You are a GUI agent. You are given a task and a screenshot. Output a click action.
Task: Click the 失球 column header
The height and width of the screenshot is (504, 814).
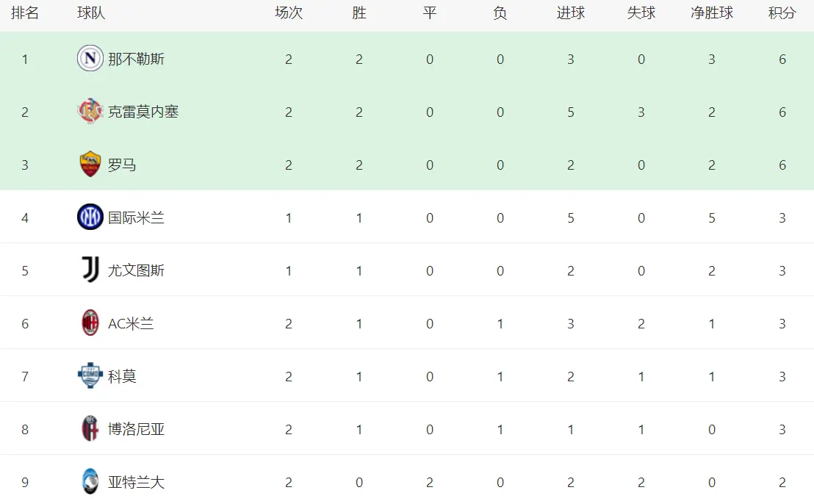[x=641, y=13]
